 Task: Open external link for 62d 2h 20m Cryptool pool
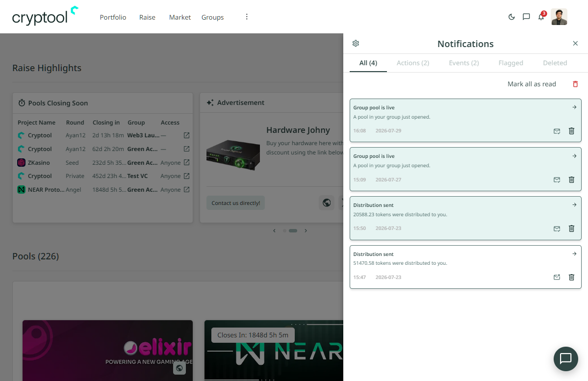[186, 149]
